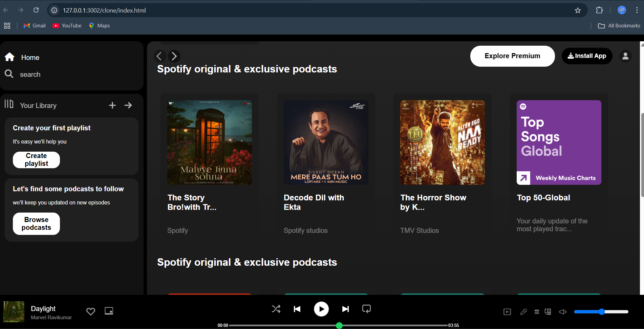Expand library with right arrow icon

[128, 105]
